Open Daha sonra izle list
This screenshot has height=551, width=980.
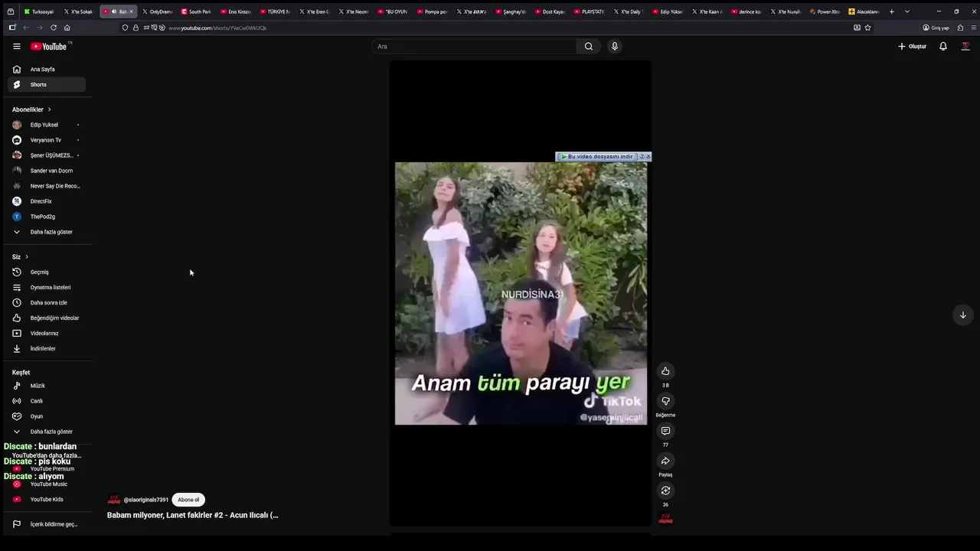click(46, 302)
